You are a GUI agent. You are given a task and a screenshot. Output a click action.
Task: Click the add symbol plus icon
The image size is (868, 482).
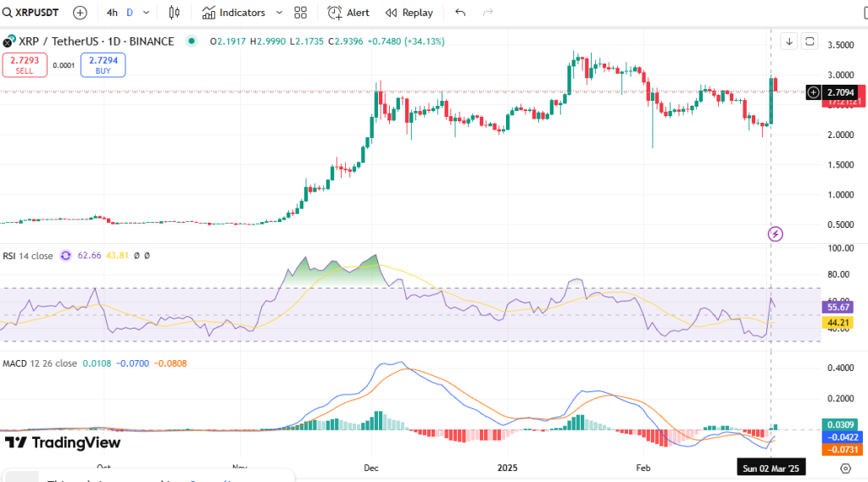click(x=80, y=13)
